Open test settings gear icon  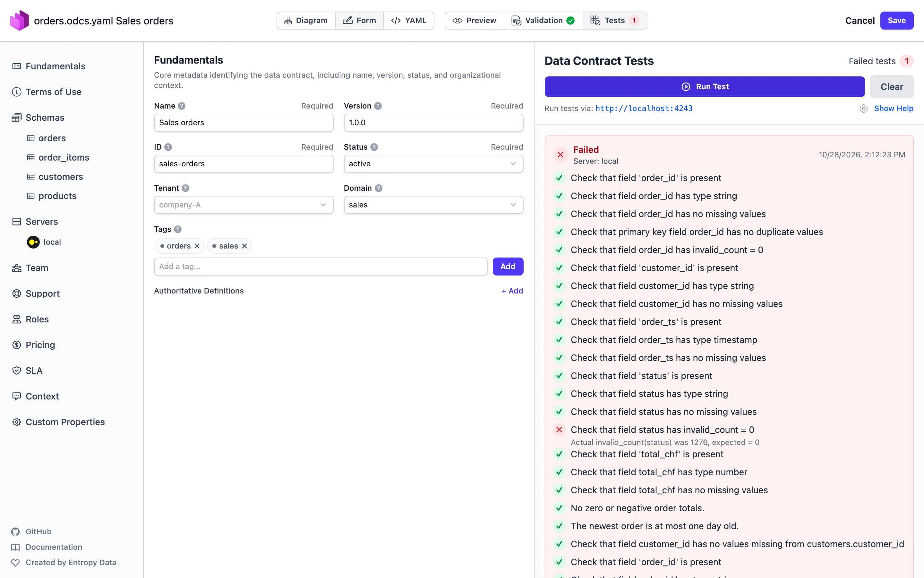point(864,109)
